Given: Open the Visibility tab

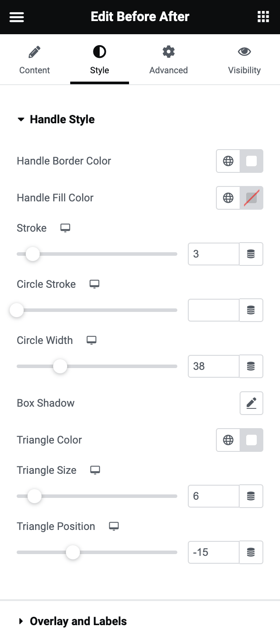Looking at the screenshot, I should (244, 61).
